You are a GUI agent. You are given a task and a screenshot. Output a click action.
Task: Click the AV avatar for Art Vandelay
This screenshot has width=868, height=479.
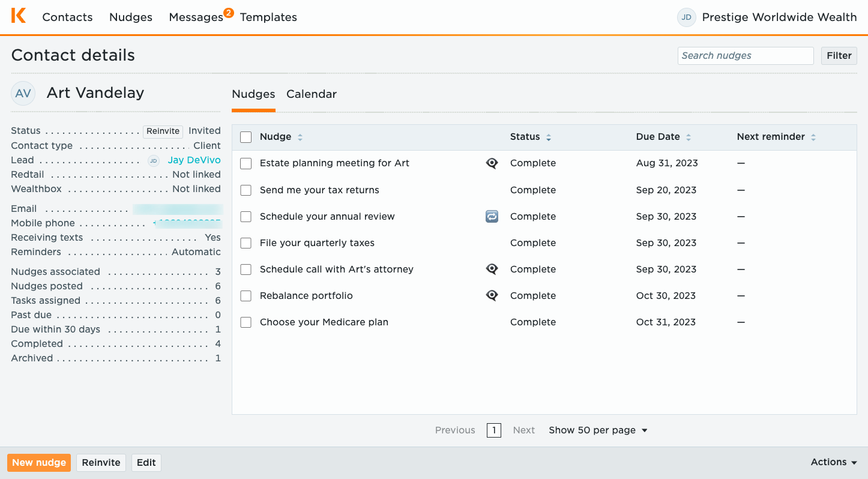coord(23,94)
